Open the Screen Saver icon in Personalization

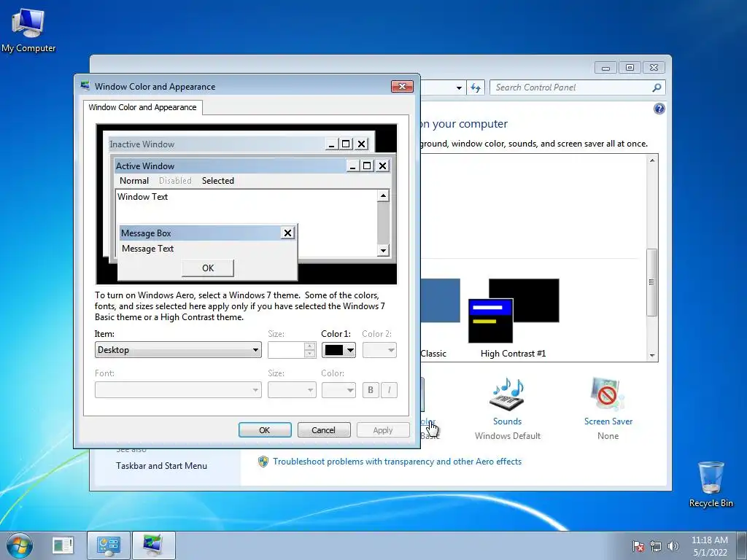click(608, 394)
